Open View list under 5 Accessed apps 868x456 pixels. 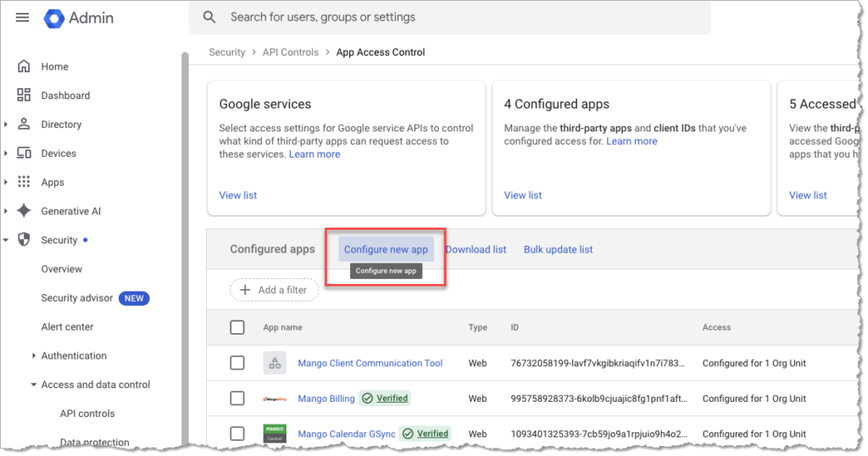point(808,195)
